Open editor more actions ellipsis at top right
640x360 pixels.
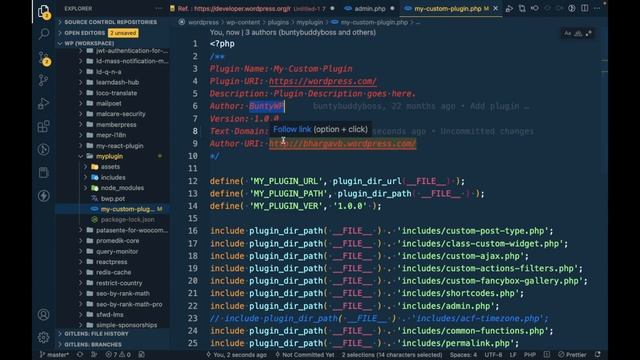tap(597, 8)
